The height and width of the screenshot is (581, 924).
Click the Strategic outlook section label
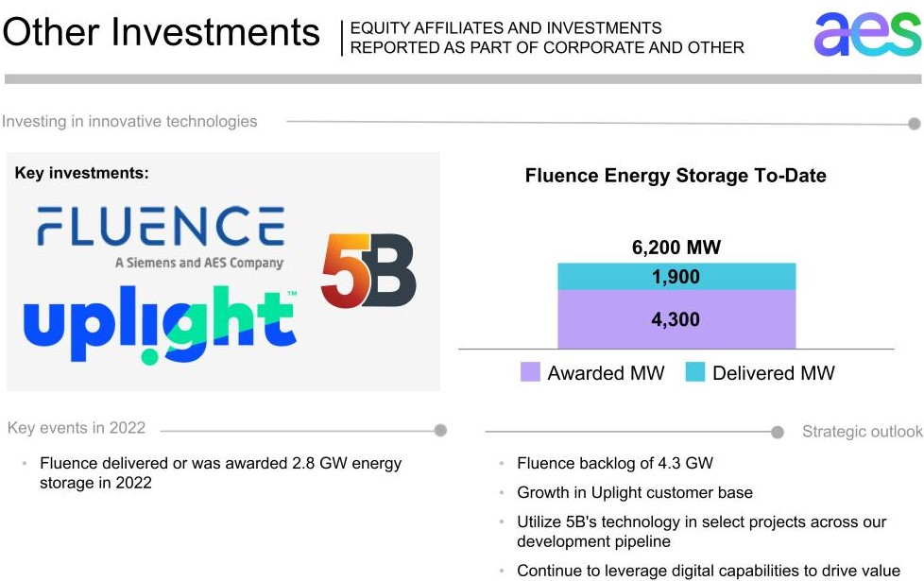coord(862,432)
